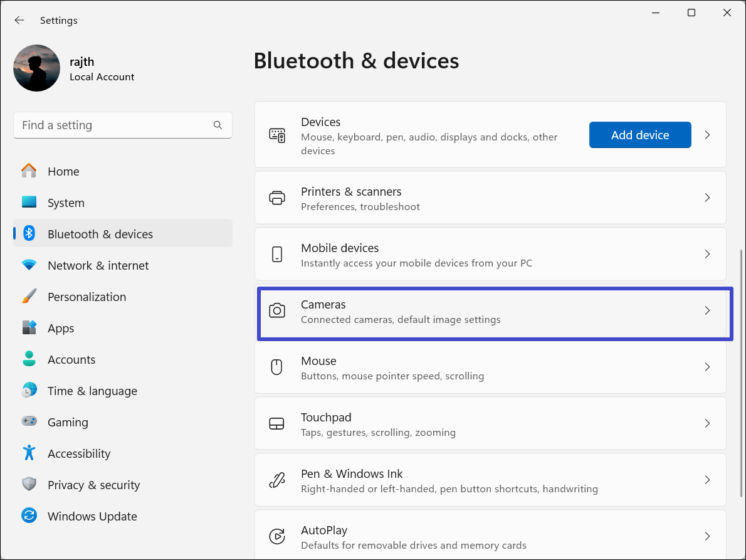Screen dimensions: 746x560
Task: Click the Personalization paintbrush icon
Action: tap(29, 297)
